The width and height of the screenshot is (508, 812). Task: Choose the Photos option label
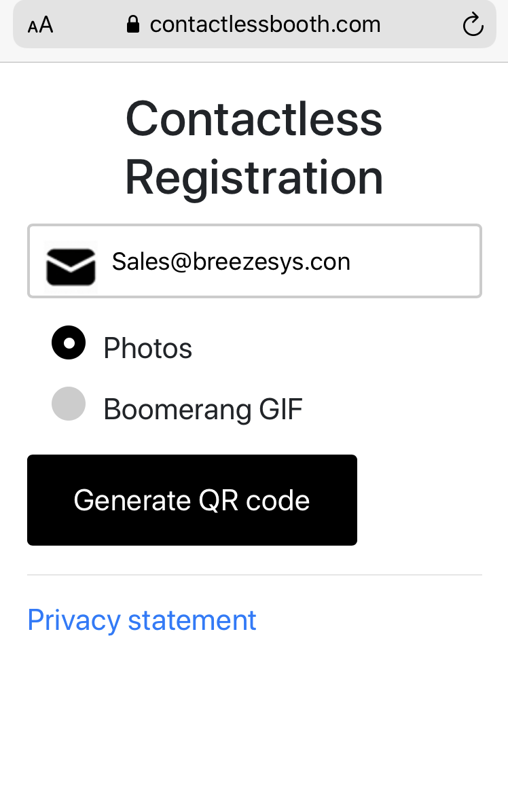click(x=147, y=348)
